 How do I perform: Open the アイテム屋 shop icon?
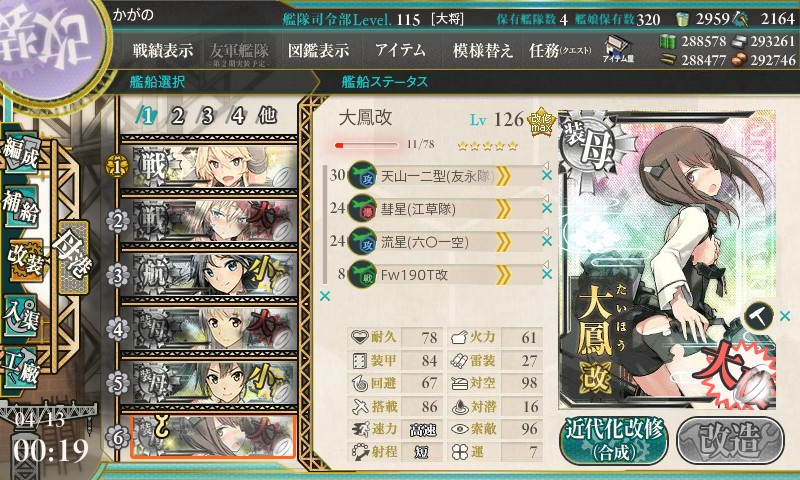click(x=617, y=49)
